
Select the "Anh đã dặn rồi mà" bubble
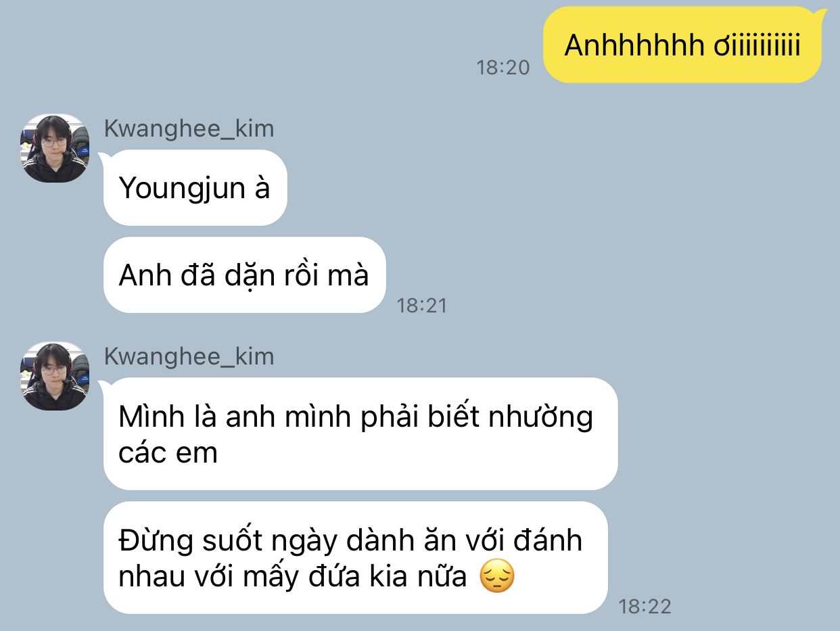tap(244, 275)
